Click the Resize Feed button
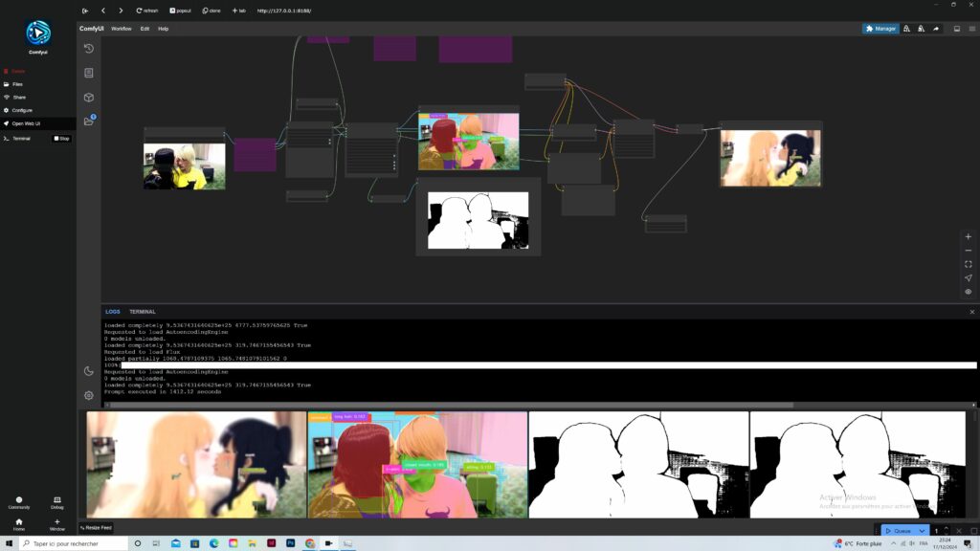Image resolution: width=980 pixels, height=551 pixels. point(96,527)
